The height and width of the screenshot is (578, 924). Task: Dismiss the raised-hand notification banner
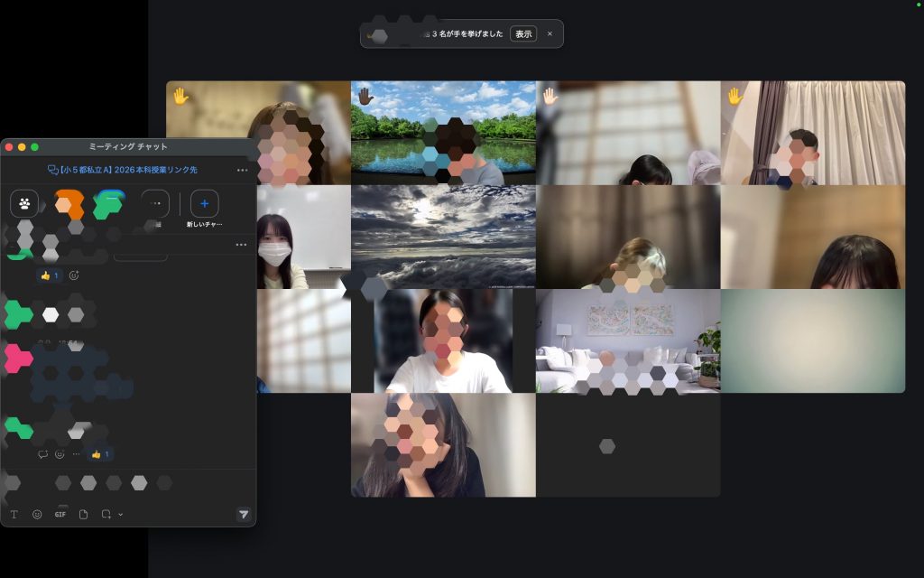[x=550, y=33]
